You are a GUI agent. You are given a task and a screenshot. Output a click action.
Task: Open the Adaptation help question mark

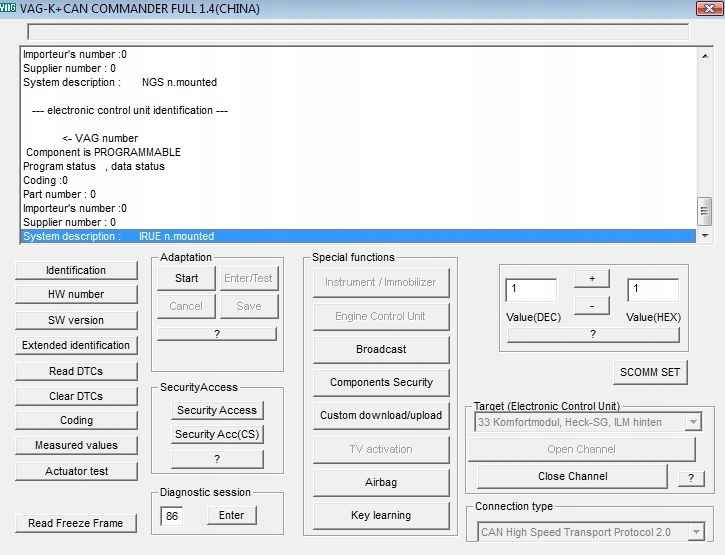pos(217,334)
